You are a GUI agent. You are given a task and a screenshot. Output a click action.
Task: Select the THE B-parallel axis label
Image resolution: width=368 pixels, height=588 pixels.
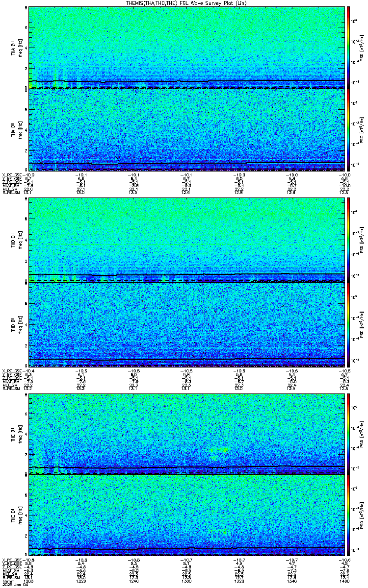[13, 516]
